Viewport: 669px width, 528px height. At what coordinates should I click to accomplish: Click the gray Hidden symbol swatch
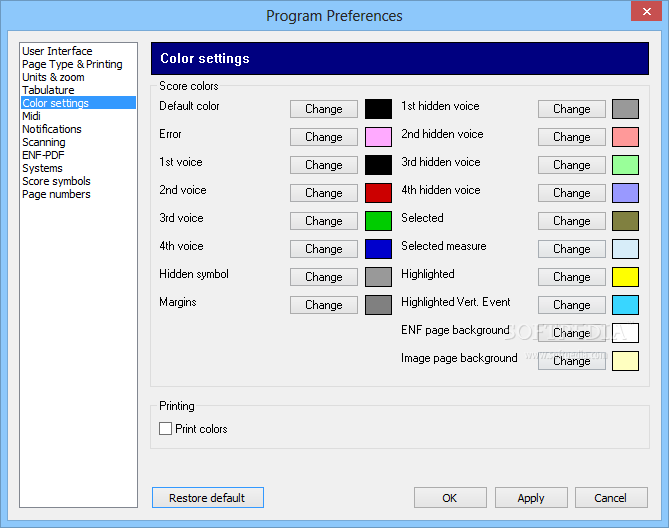point(378,277)
